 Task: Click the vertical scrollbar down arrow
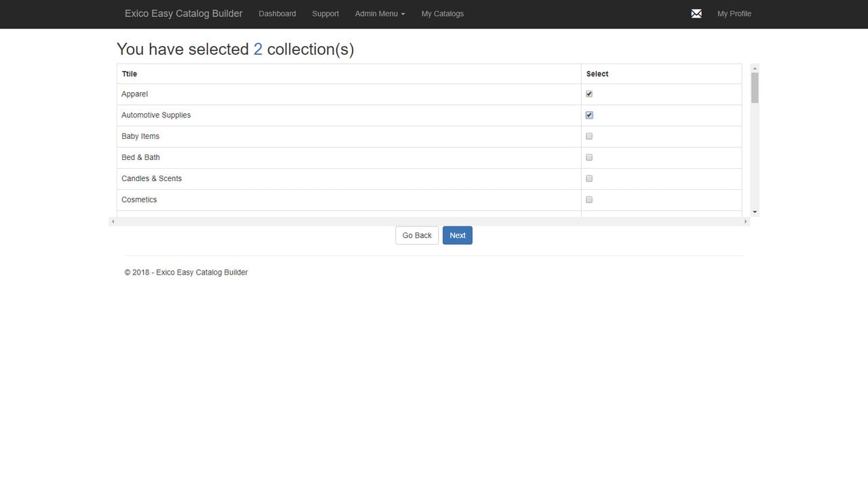pos(755,212)
